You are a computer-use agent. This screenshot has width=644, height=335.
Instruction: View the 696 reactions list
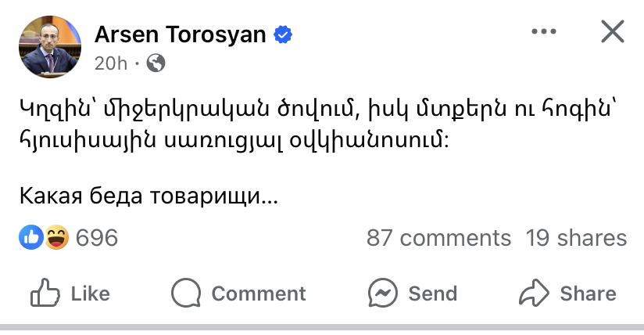pos(97,237)
